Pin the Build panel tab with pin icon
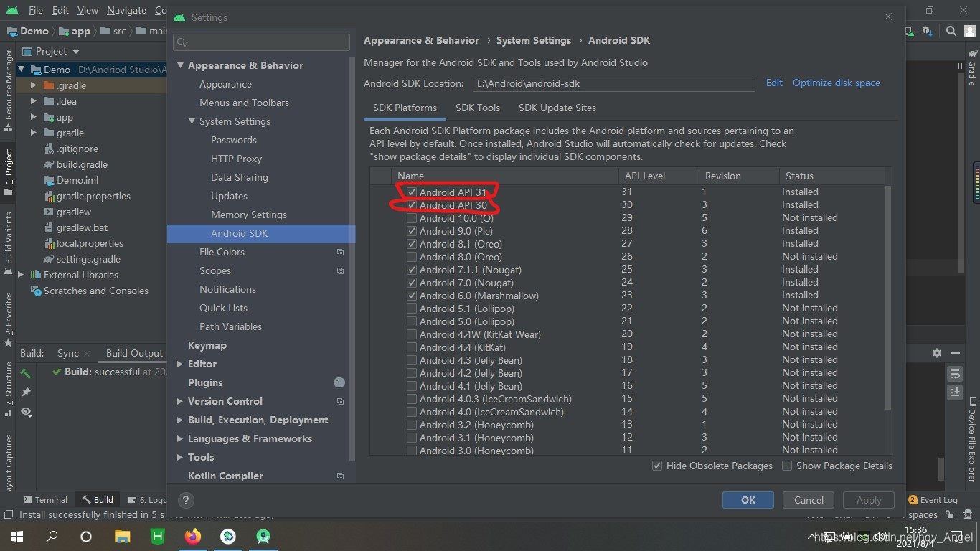This screenshot has height=551, width=980. tap(26, 392)
